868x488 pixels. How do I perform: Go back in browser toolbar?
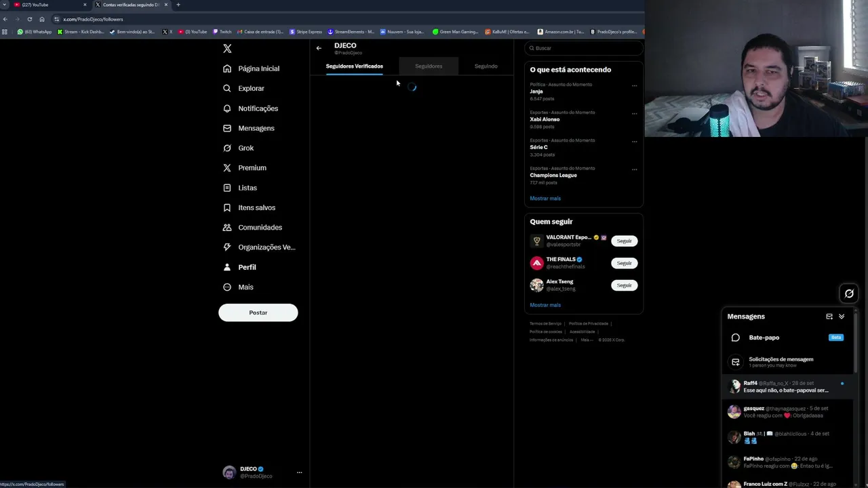pyautogui.click(x=5, y=19)
